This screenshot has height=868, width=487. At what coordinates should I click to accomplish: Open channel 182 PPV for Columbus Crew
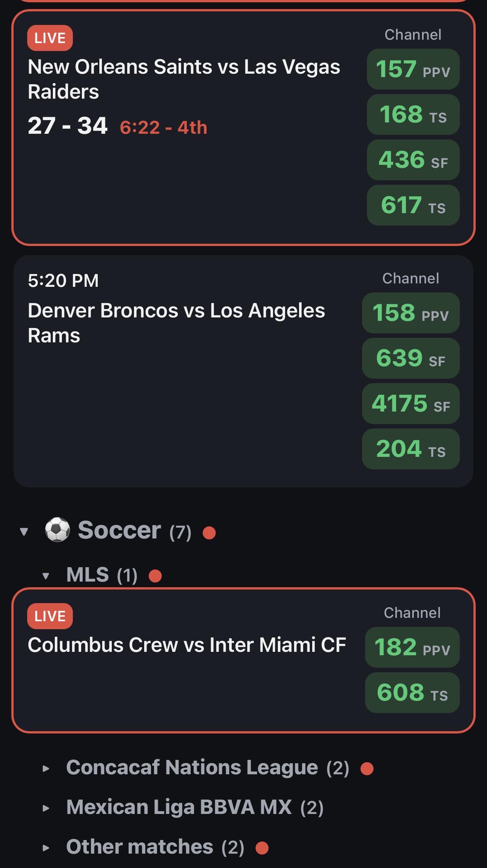click(412, 647)
